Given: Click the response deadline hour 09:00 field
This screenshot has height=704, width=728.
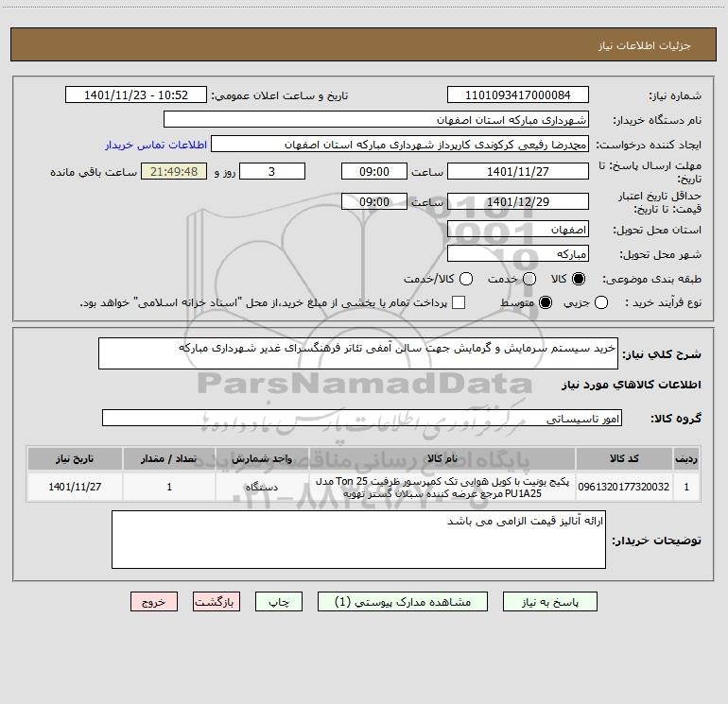Looking at the screenshot, I should coord(374,171).
